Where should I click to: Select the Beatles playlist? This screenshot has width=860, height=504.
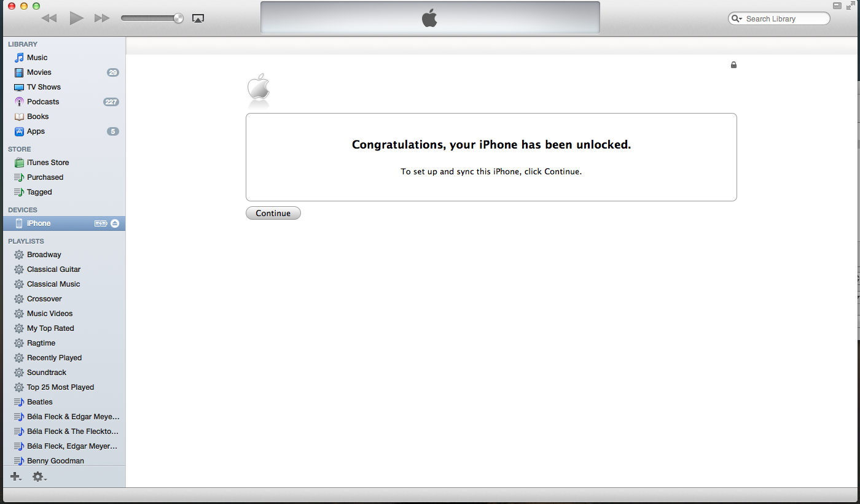[63, 402]
